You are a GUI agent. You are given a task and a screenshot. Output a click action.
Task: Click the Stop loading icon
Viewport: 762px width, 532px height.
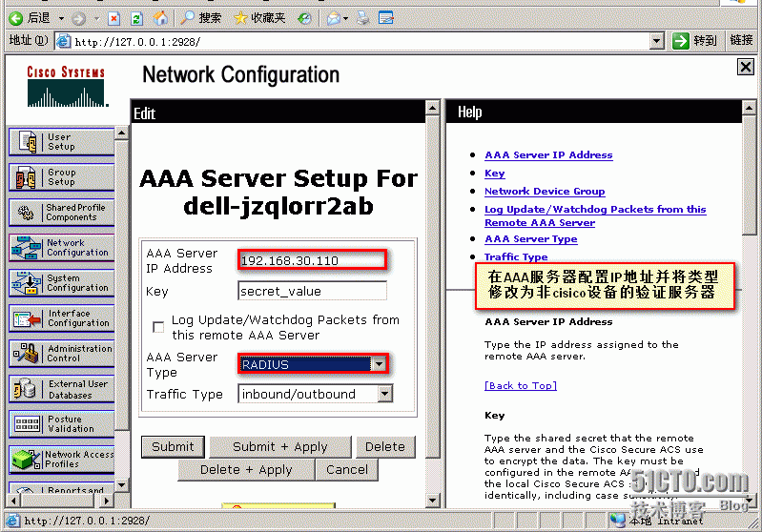point(113,19)
